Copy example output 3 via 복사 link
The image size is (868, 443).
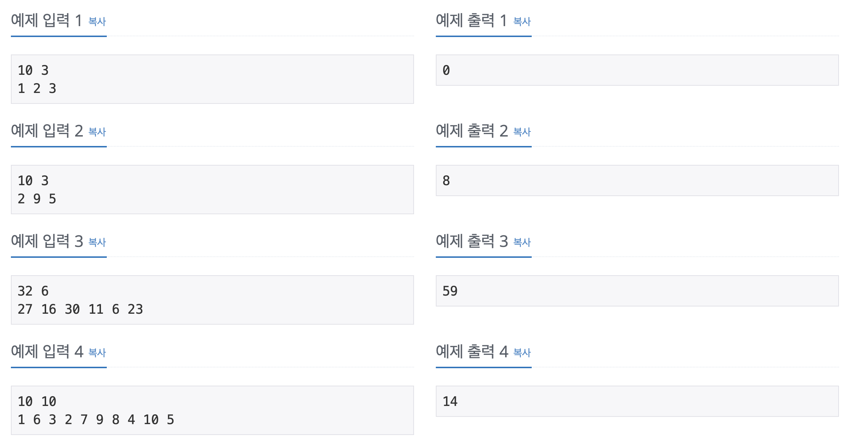click(522, 242)
